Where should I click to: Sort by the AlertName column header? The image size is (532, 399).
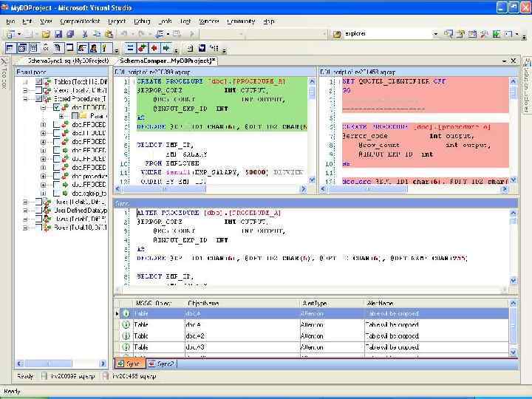436,303
